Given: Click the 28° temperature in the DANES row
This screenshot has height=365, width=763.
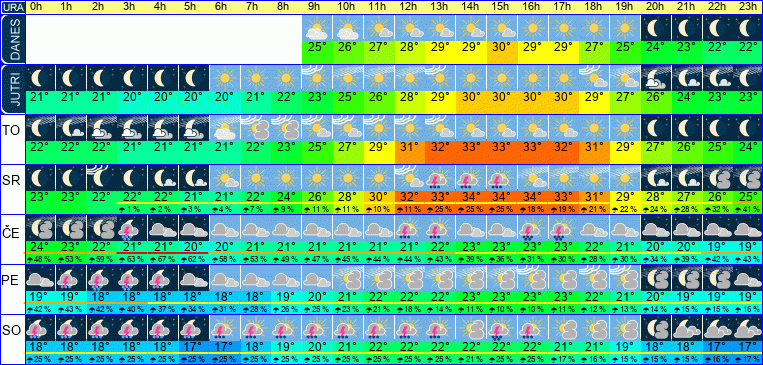Looking at the screenshot, I should coord(410,47).
